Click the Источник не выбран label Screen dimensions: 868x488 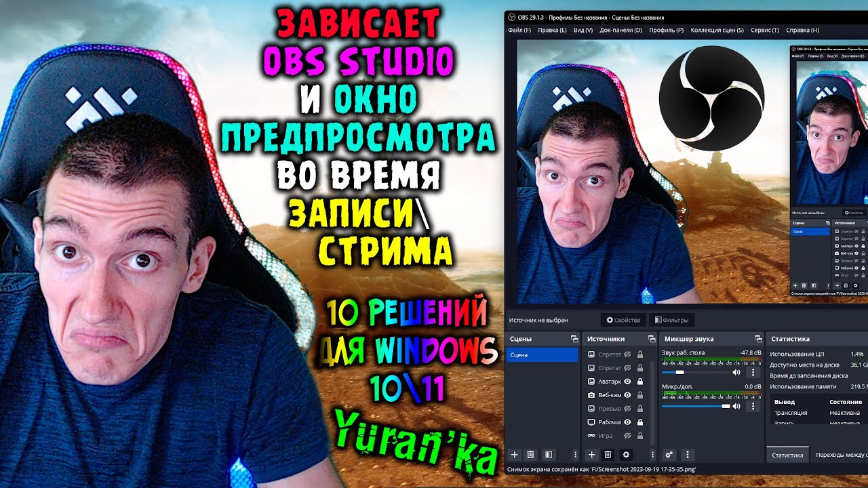point(538,320)
